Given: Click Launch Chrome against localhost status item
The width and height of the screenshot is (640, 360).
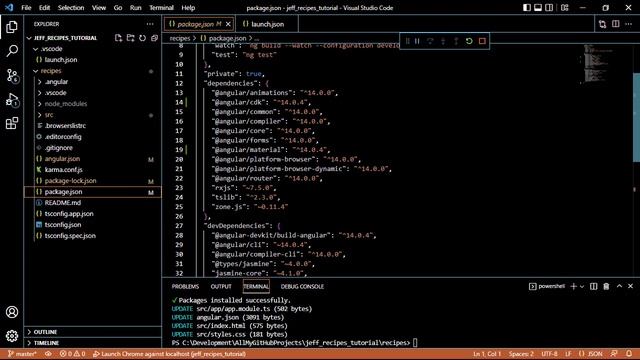Looking at the screenshot, I should pos(169,354).
